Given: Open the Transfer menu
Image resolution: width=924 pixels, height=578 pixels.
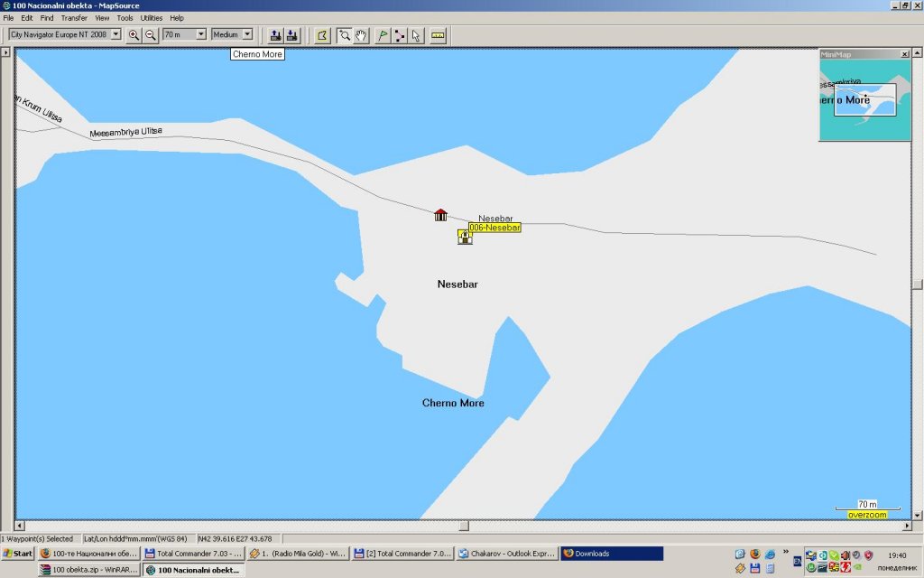Looking at the screenshot, I should pos(74,18).
